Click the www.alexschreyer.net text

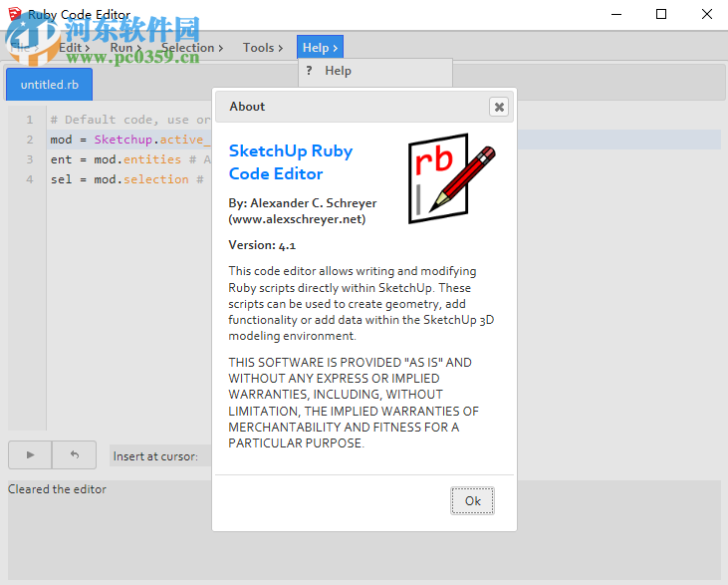click(297, 219)
